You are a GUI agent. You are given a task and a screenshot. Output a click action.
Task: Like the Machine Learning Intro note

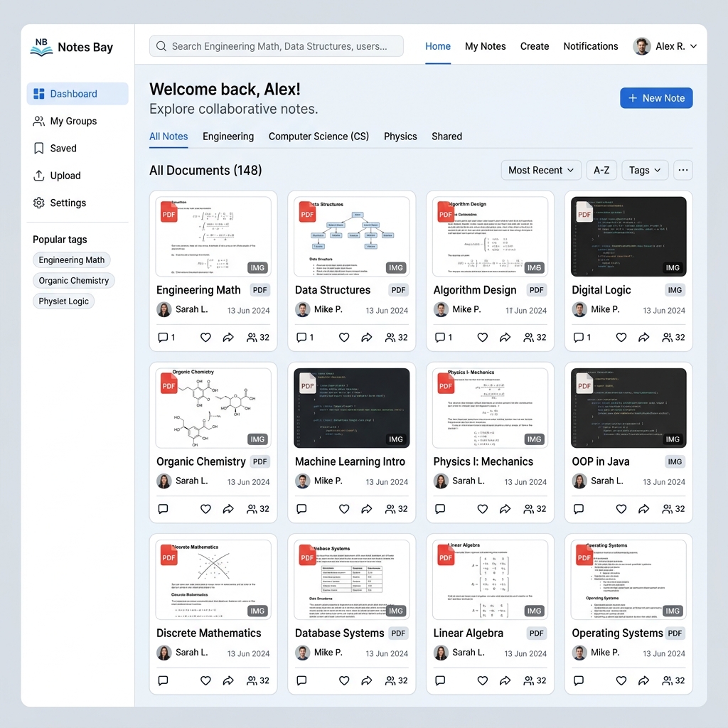point(344,509)
